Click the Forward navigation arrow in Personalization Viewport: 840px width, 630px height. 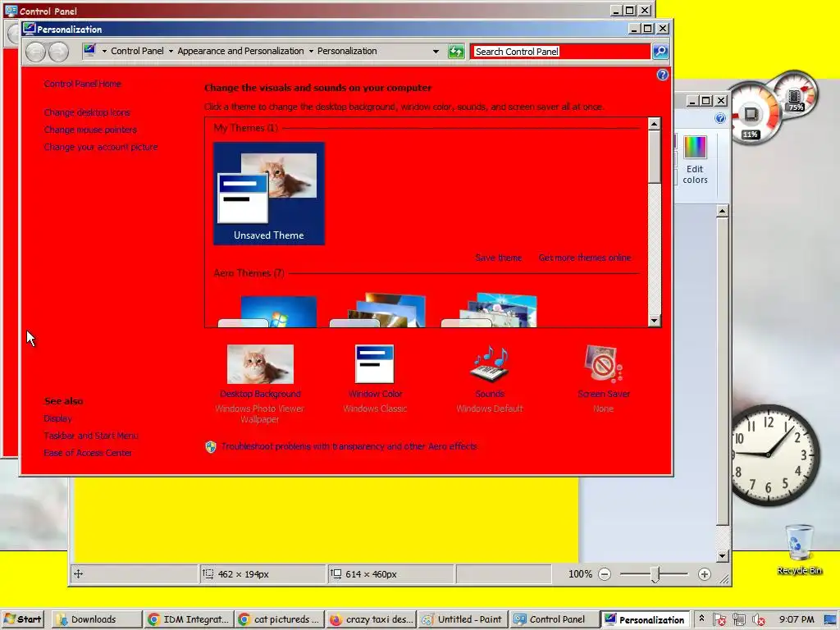[x=58, y=52]
